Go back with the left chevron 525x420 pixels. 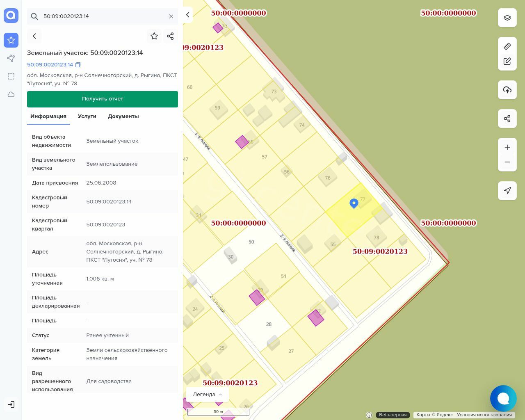34,36
